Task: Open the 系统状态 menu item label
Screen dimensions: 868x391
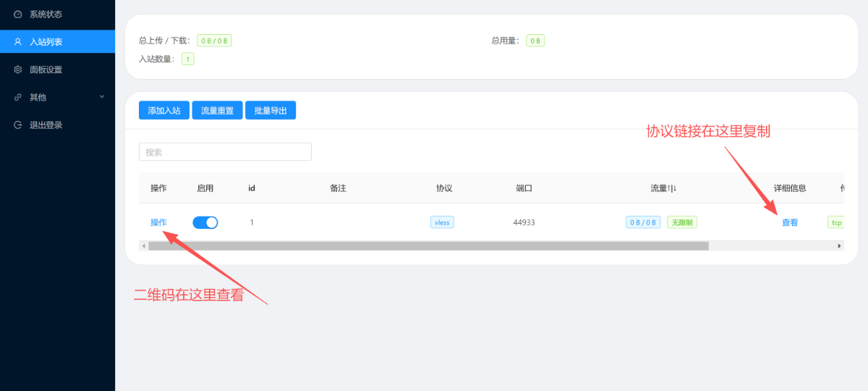Action: (x=46, y=14)
